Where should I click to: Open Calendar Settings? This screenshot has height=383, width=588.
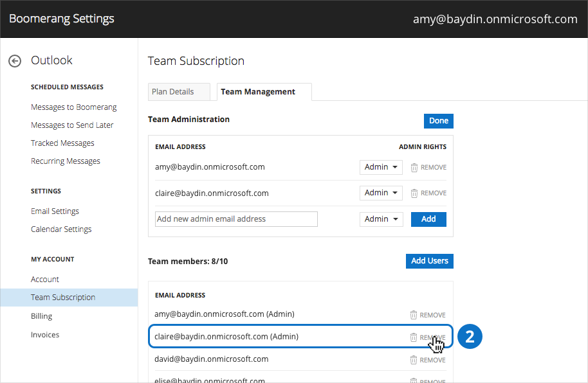point(61,229)
